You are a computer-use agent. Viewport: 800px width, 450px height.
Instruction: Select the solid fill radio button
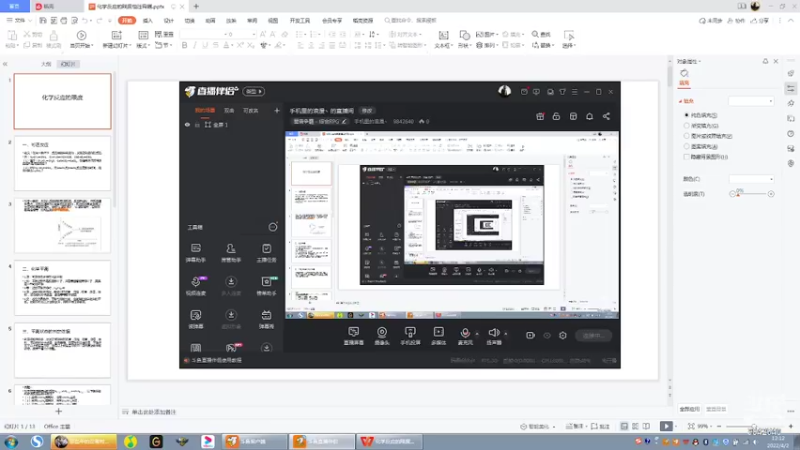[687, 115]
